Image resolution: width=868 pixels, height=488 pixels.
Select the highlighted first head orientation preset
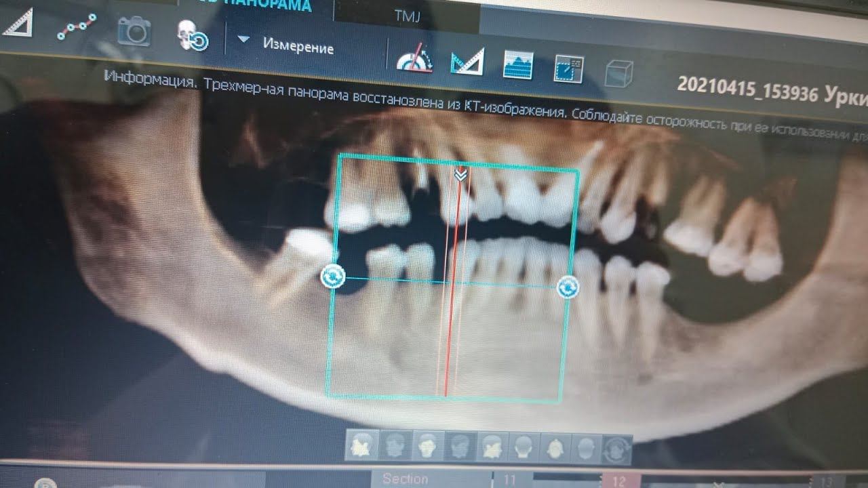(361, 445)
